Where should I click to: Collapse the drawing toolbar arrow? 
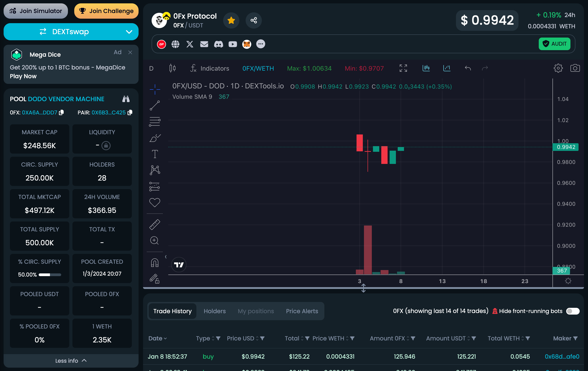pos(166,257)
